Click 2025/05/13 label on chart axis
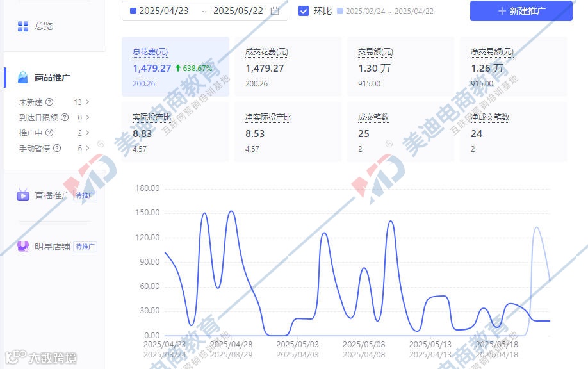 pyautogui.click(x=430, y=344)
